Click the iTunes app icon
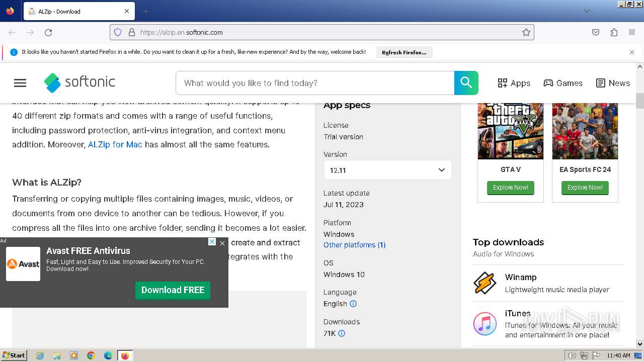Screen dimensions: 644x362 pos(485,324)
